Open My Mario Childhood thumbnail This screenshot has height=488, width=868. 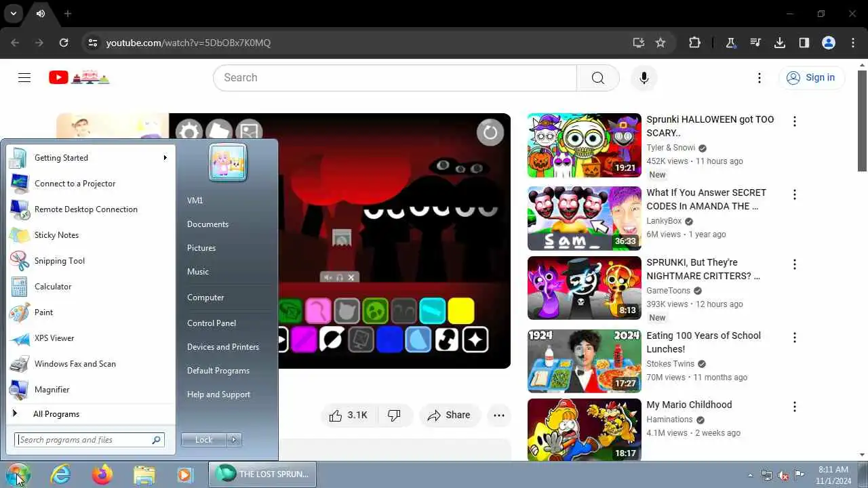(x=584, y=430)
